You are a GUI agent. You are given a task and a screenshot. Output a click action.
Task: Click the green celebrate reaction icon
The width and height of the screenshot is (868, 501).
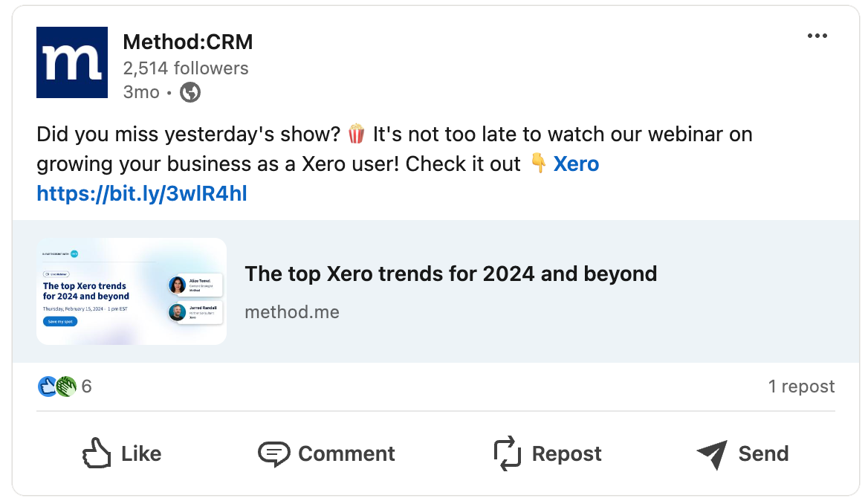point(66,387)
